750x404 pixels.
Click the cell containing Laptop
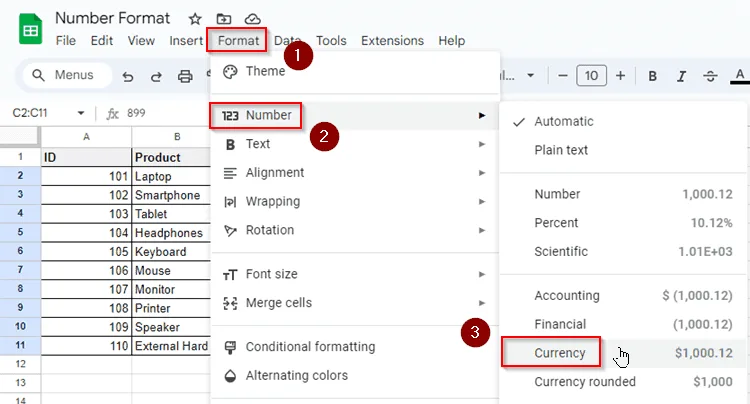coord(171,176)
